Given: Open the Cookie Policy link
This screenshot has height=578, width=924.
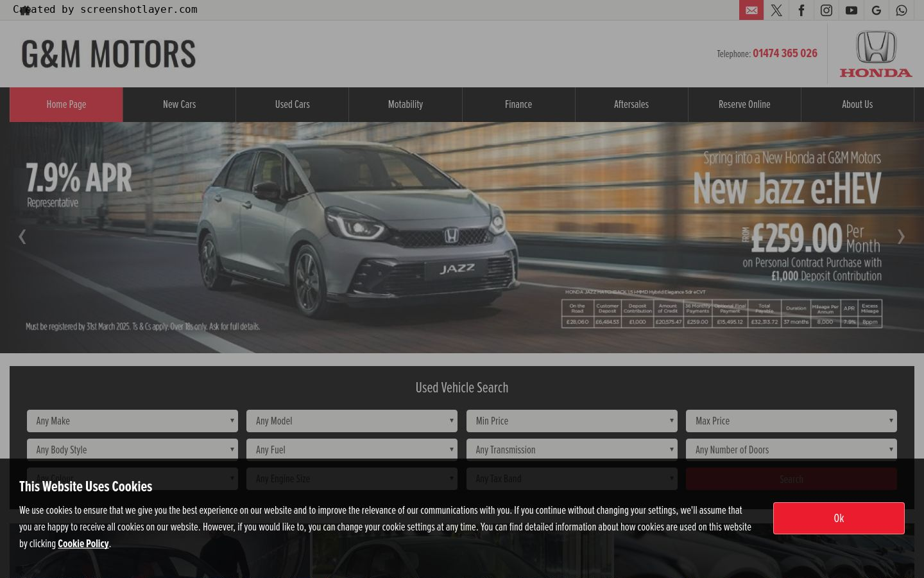Looking at the screenshot, I should (x=83, y=544).
